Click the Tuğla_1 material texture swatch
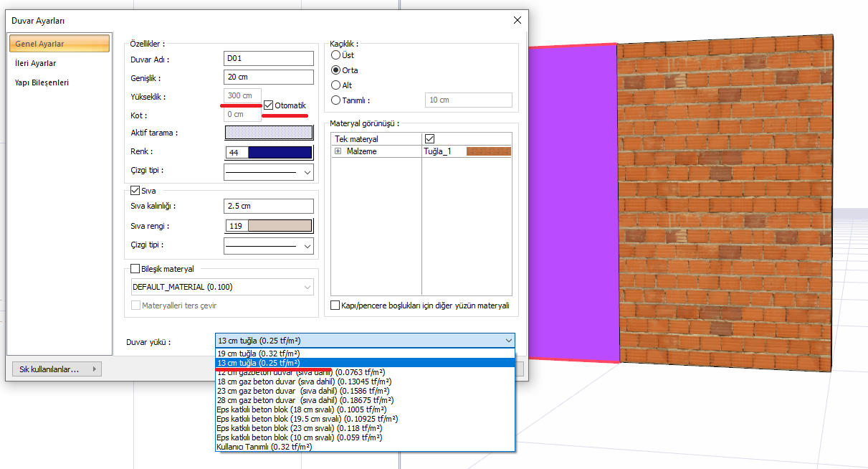 488,151
